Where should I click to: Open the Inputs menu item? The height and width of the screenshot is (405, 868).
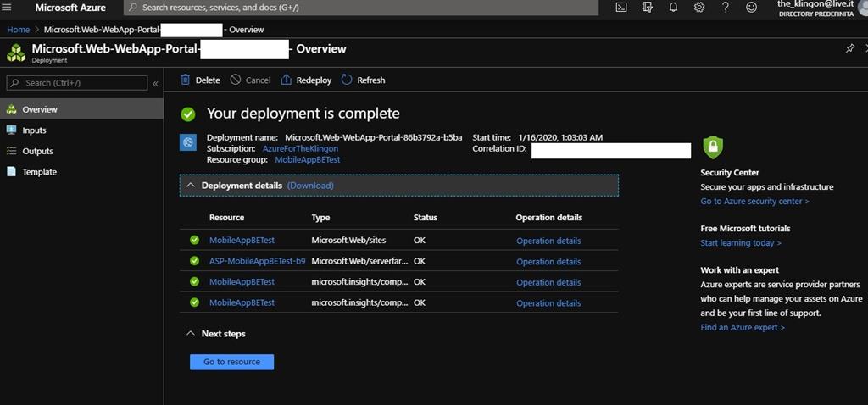[81, 130]
